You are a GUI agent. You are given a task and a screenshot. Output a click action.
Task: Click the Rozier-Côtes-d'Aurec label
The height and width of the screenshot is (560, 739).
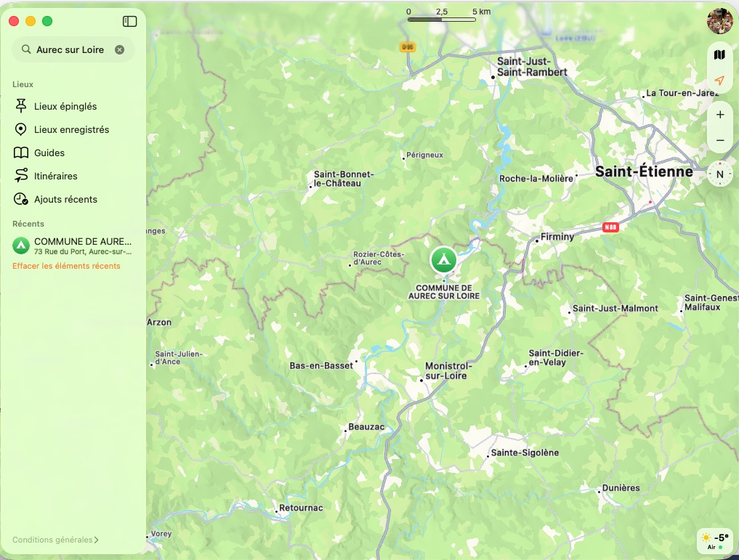coord(379,258)
